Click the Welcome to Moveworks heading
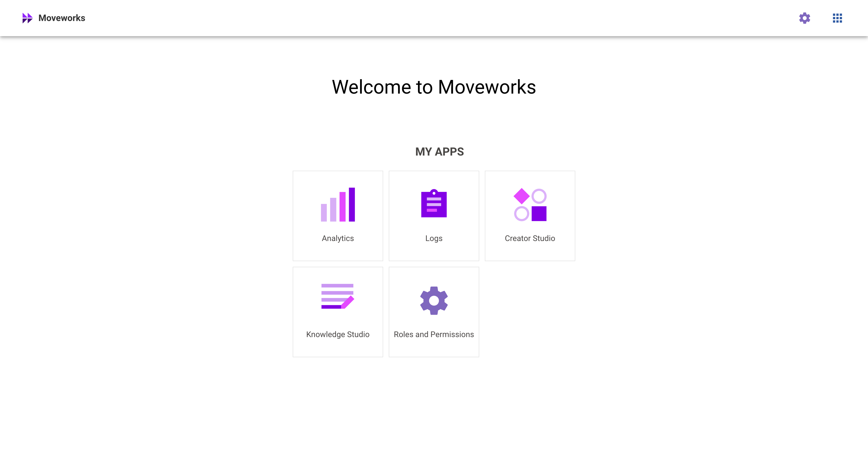 click(x=434, y=87)
